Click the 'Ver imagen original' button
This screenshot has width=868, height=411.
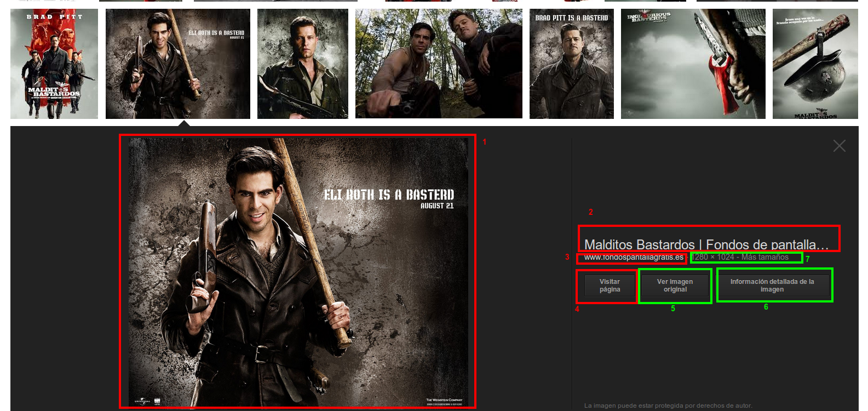pyautogui.click(x=675, y=286)
